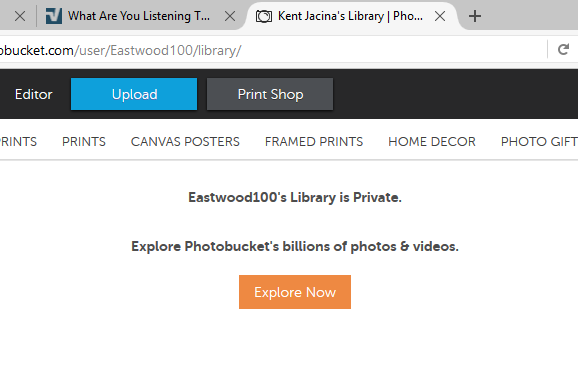578x365 pixels.
Task: Select FRAMED PRINTS menu item
Action: point(314,142)
